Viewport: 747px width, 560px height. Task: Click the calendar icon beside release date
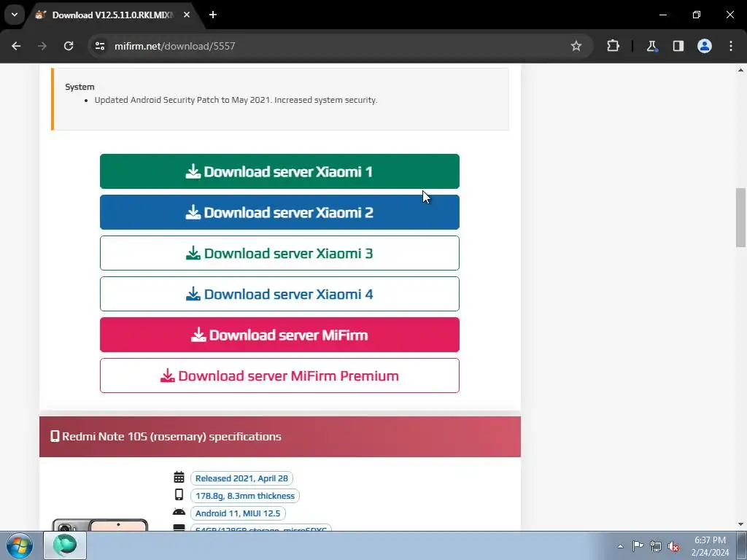click(x=179, y=477)
